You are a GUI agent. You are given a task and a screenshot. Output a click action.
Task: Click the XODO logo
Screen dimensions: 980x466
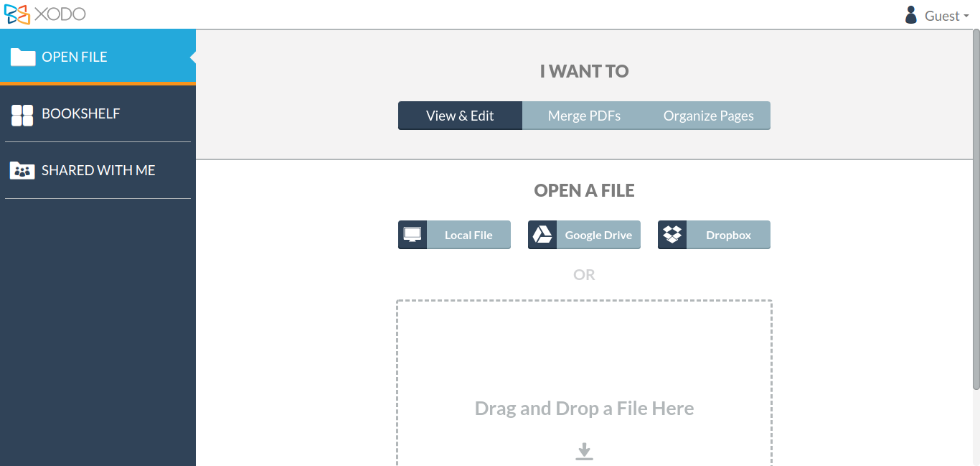point(44,14)
